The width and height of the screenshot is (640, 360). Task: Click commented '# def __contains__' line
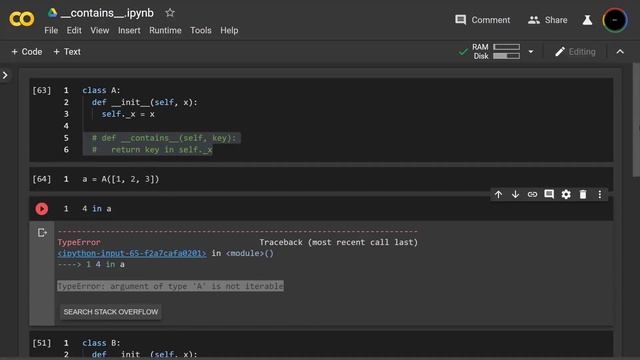[164, 138]
